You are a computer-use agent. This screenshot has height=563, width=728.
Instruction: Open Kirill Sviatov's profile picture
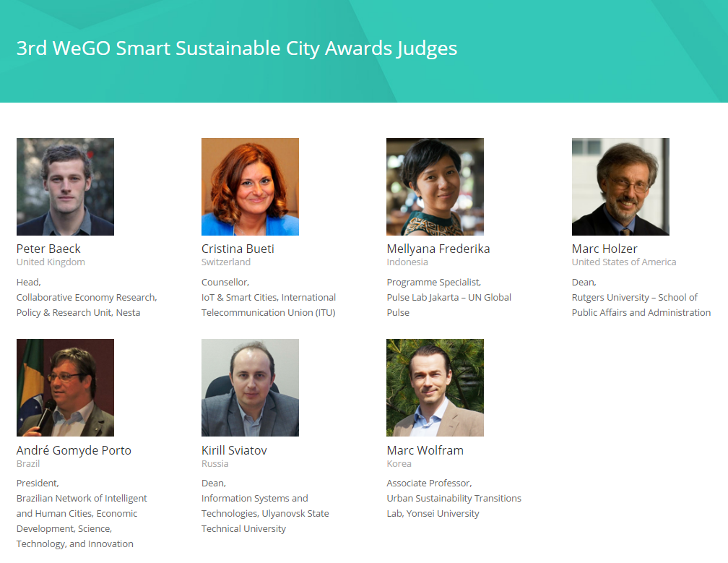click(x=250, y=388)
